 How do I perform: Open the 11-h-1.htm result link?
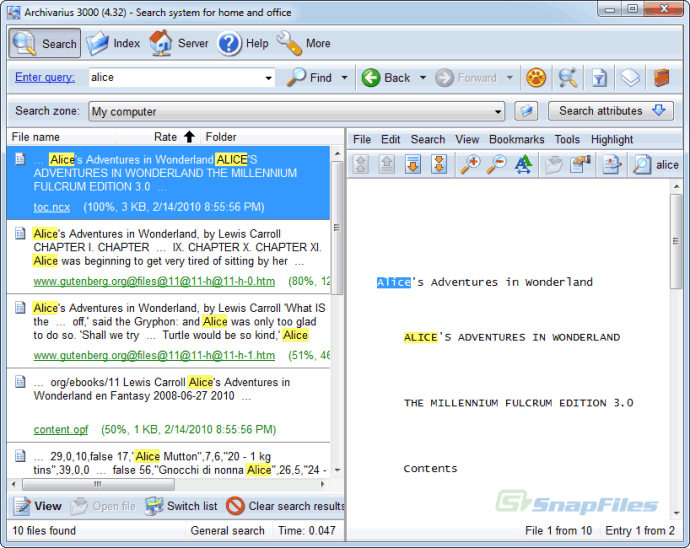pyautogui.click(x=154, y=355)
